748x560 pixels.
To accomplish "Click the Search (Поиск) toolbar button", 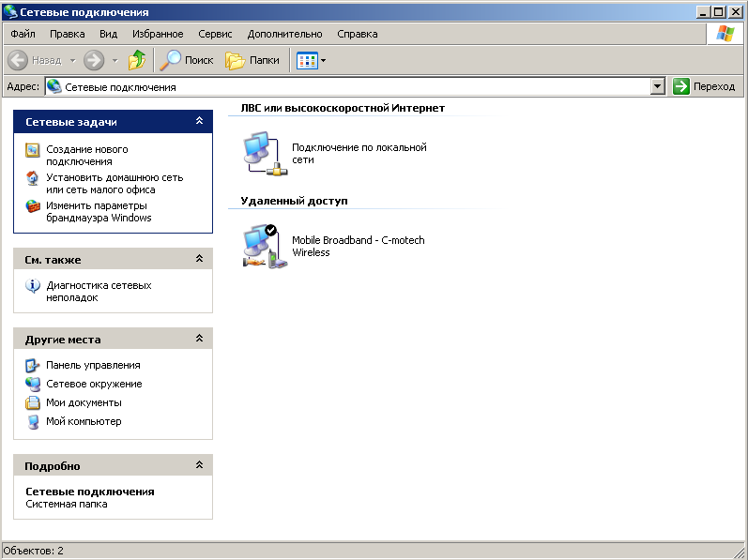I will pos(187,60).
